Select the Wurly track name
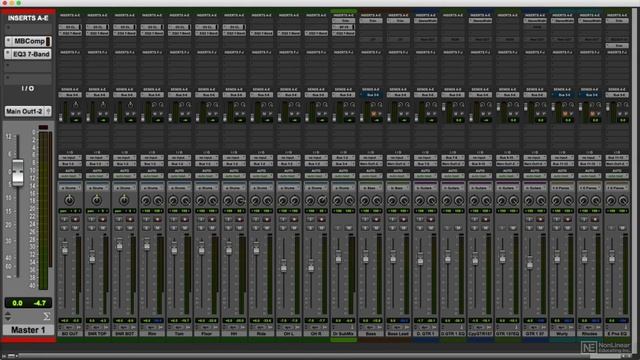Viewport: 640px width, 360px height. (x=562, y=334)
